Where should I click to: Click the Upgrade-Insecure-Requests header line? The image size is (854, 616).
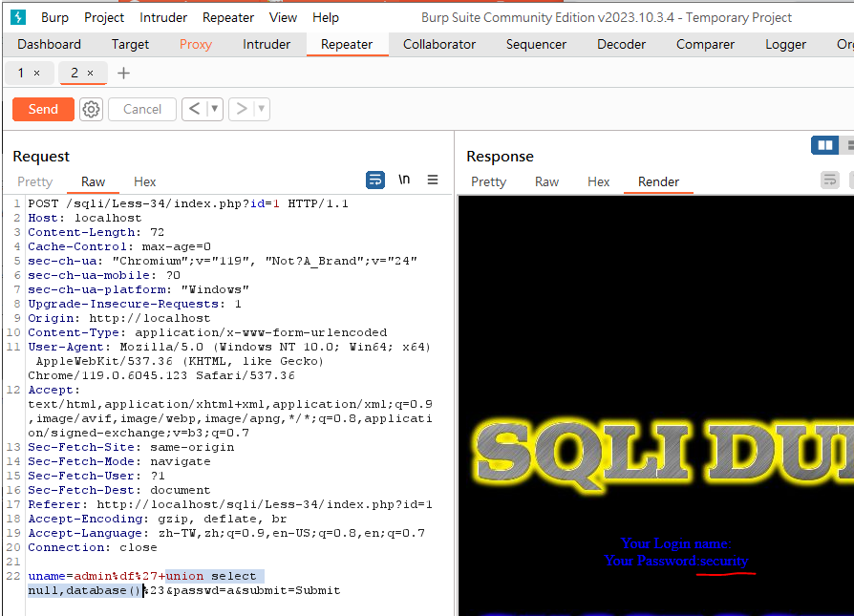[135, 304]
